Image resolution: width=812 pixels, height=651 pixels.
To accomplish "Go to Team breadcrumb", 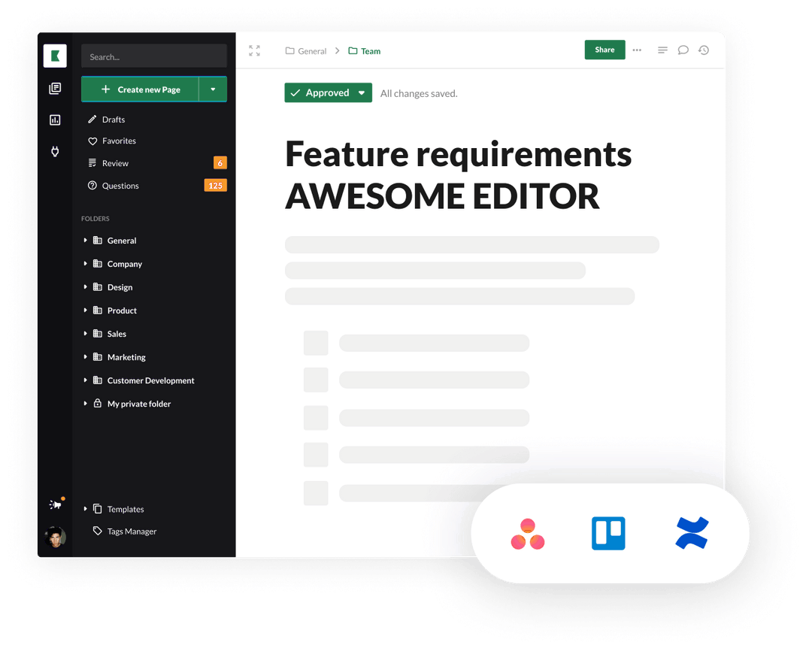I will pos(365,51).
